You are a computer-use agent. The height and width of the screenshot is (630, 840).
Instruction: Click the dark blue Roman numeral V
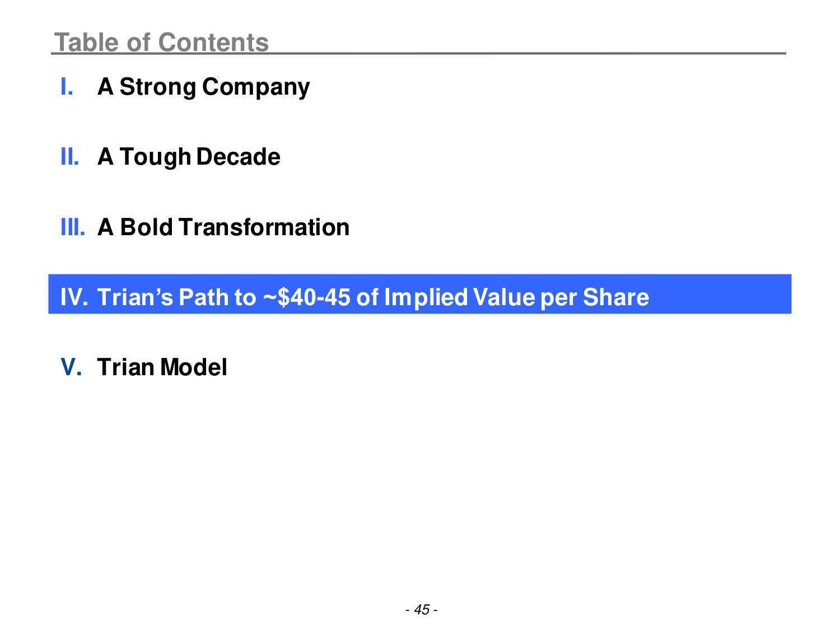point(71,367)
